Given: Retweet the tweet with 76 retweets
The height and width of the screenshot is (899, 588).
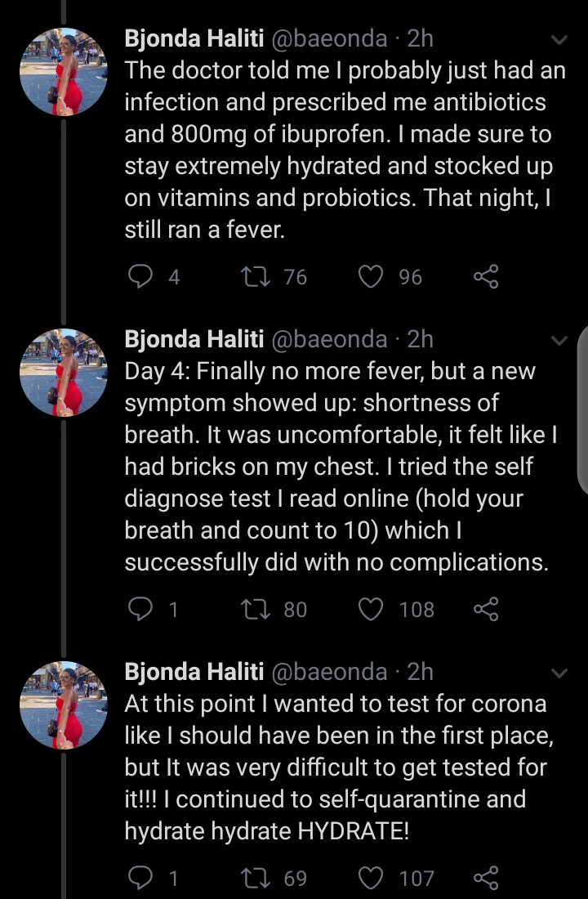Looking at the screenshot, I should (255, 277).
